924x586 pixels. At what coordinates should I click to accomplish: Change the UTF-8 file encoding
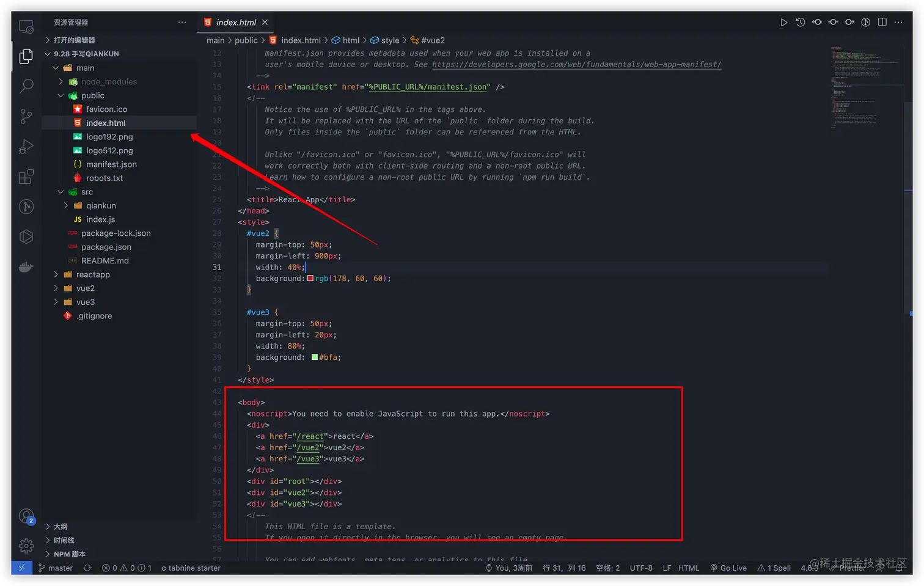(x=641, y=568)
